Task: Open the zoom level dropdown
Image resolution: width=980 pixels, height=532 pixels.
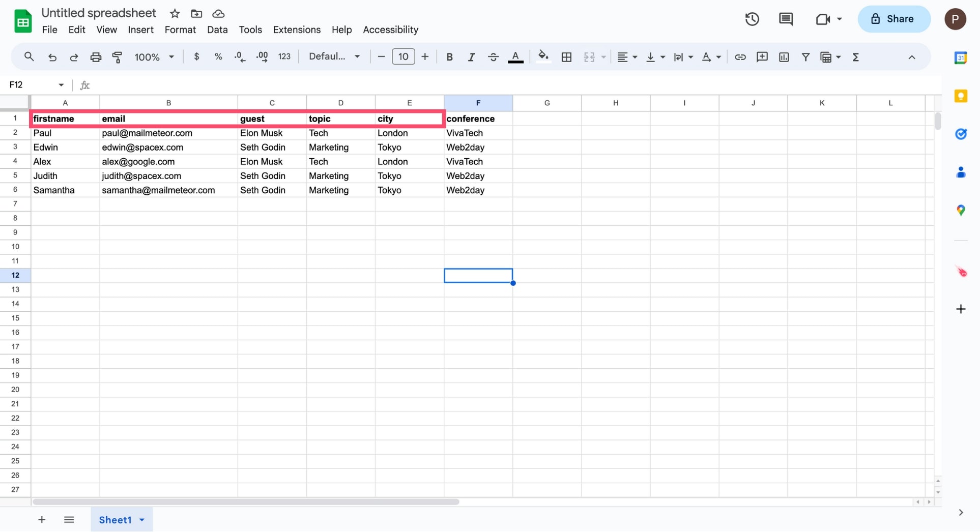Action: (154, 57)
